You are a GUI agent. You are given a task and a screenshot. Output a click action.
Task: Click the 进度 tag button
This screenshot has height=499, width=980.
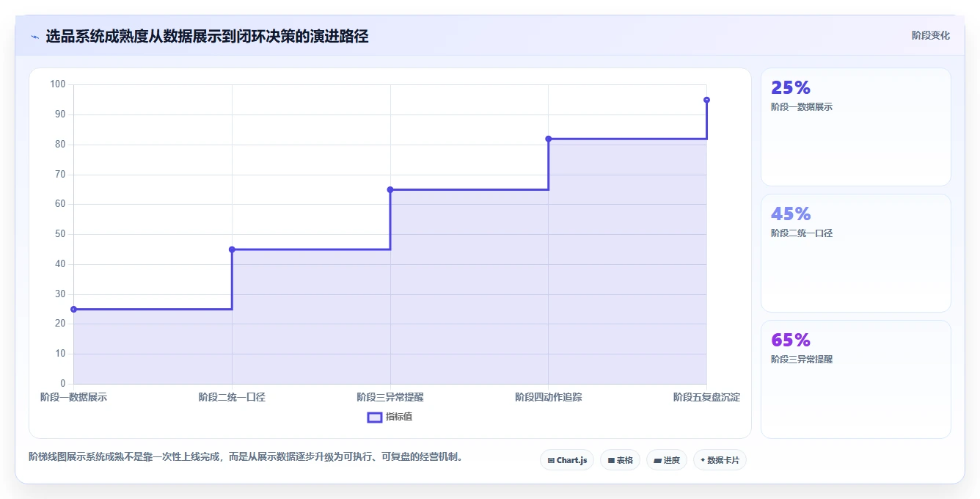(x=666, y=460)
